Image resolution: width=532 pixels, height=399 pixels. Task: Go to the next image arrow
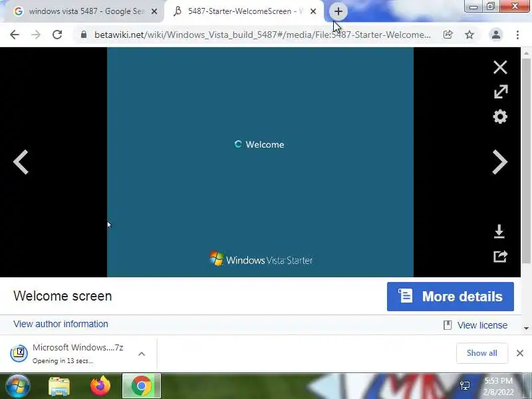500,162
